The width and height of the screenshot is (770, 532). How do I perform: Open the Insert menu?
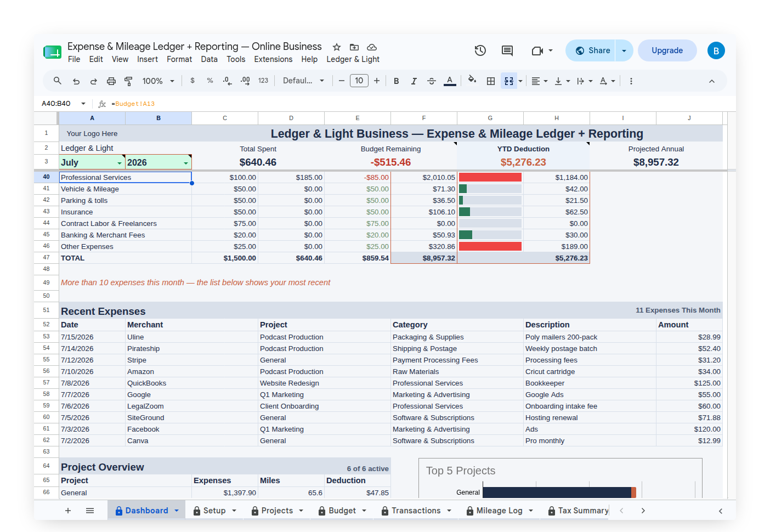(148, 59)
